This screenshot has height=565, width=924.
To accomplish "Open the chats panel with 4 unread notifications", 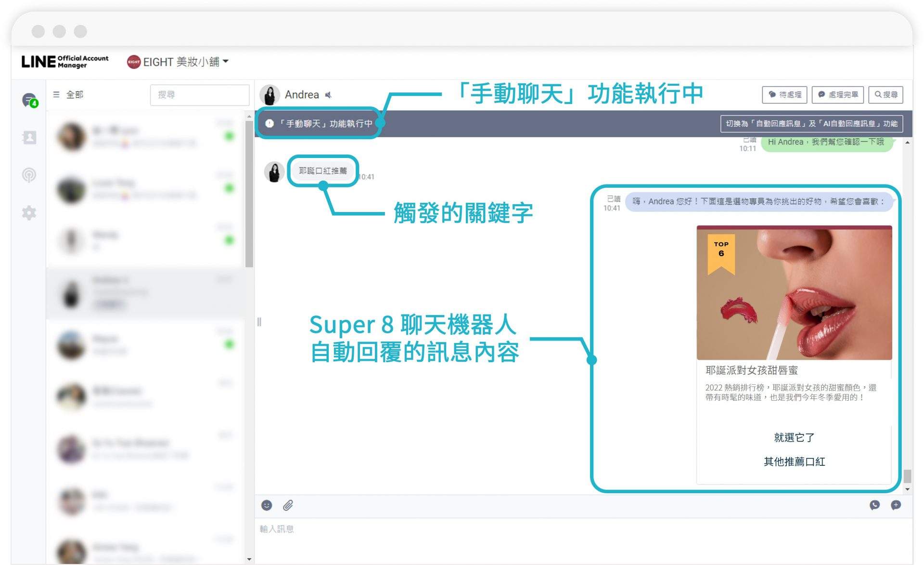I will (x=29, y=99).
